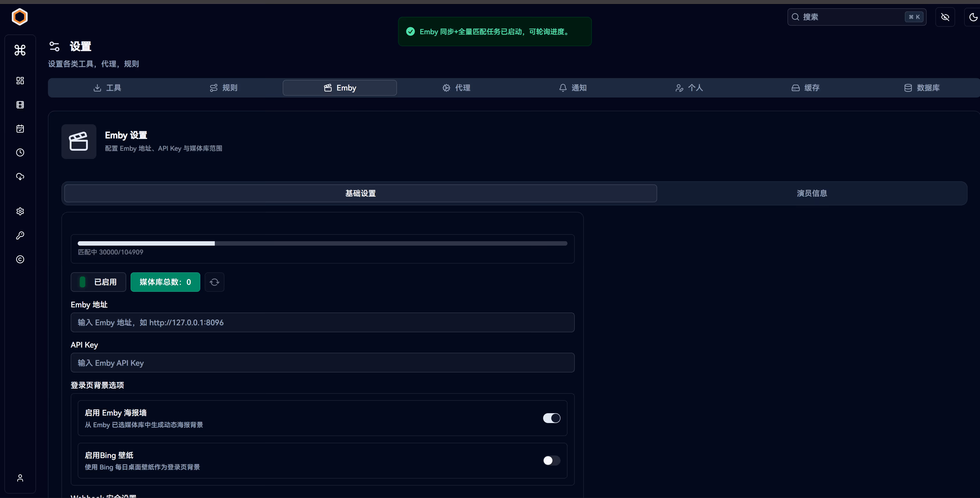Click the dashboard grid icon in sidebar
Image resolution: width=980 pixels, height=498 pixels.
[x=20, y=81]
